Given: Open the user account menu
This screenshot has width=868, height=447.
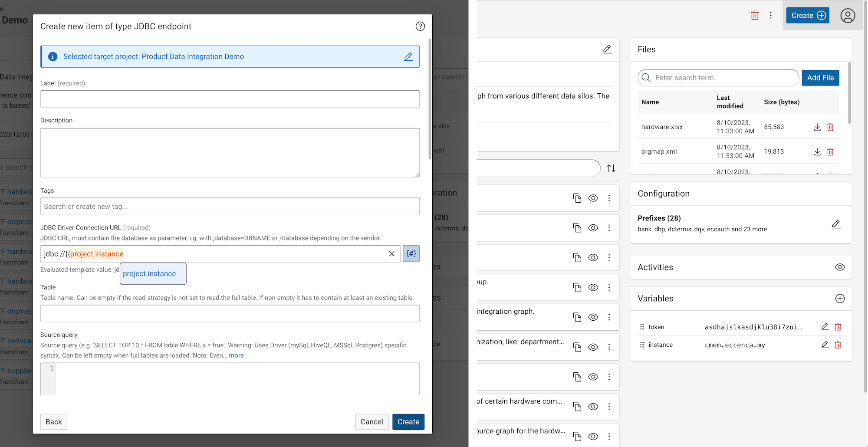Looking at the screenshot, I should 848,16.
